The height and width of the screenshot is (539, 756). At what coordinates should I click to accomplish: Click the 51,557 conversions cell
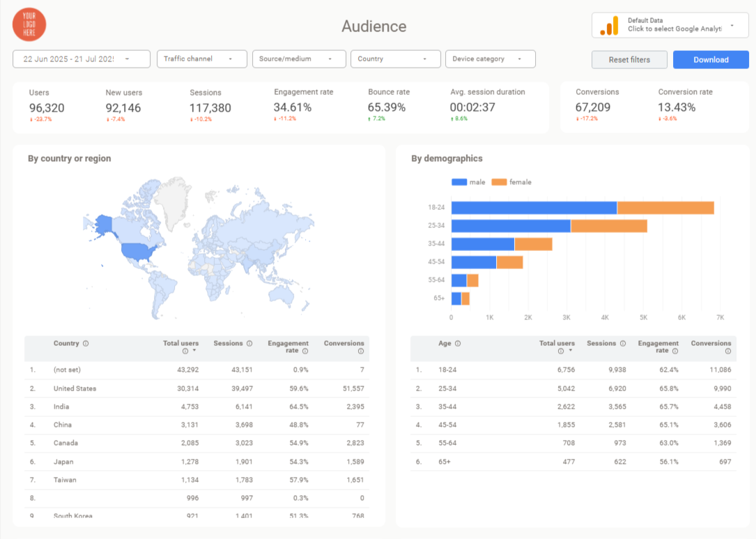point(353,388)
